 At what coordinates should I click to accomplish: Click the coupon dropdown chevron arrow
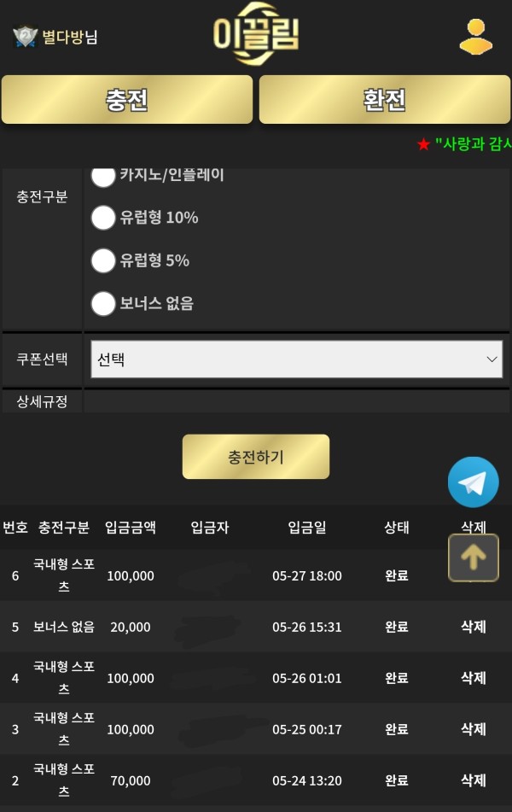pyautogui.click(x=492, y=359)
